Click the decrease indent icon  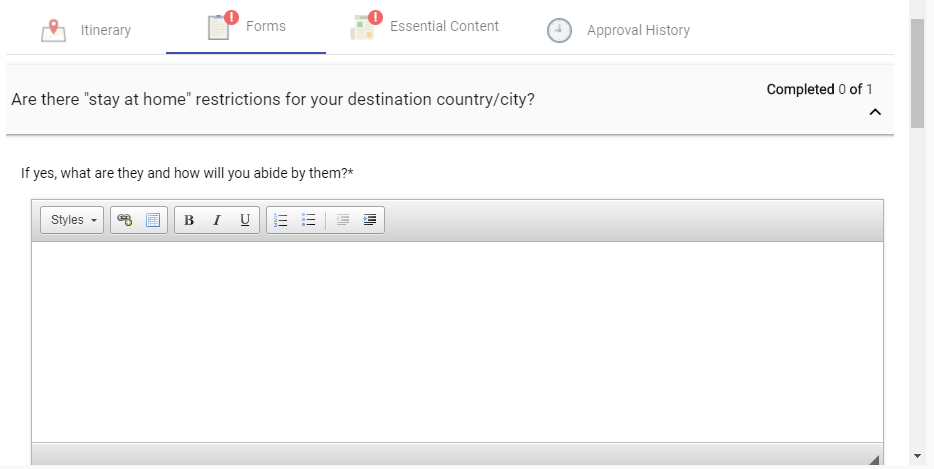pos(342,220)
